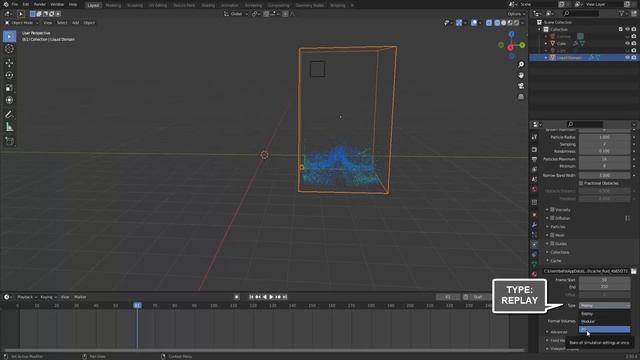
Task: Open the Keying dropdown in timeline
Action: point(48,297)
